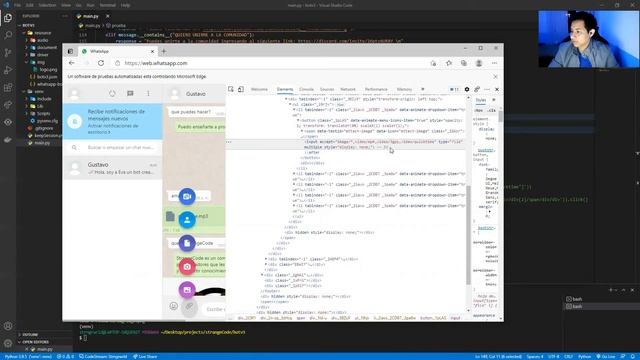This screenshot has height=360, width=640.
Task: Switch to the DevTools Sources tab
Action: [x=327, y=89]
